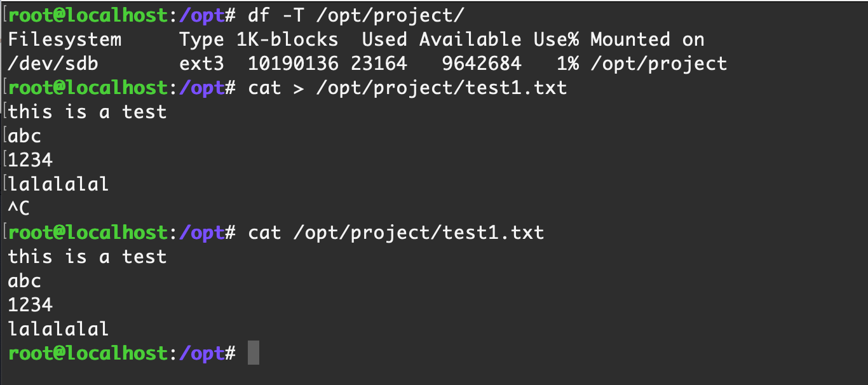Click the 'cat > /opt/project/test1.txt' command
This screenshot has width=868, height=385.
pos(407,88)
